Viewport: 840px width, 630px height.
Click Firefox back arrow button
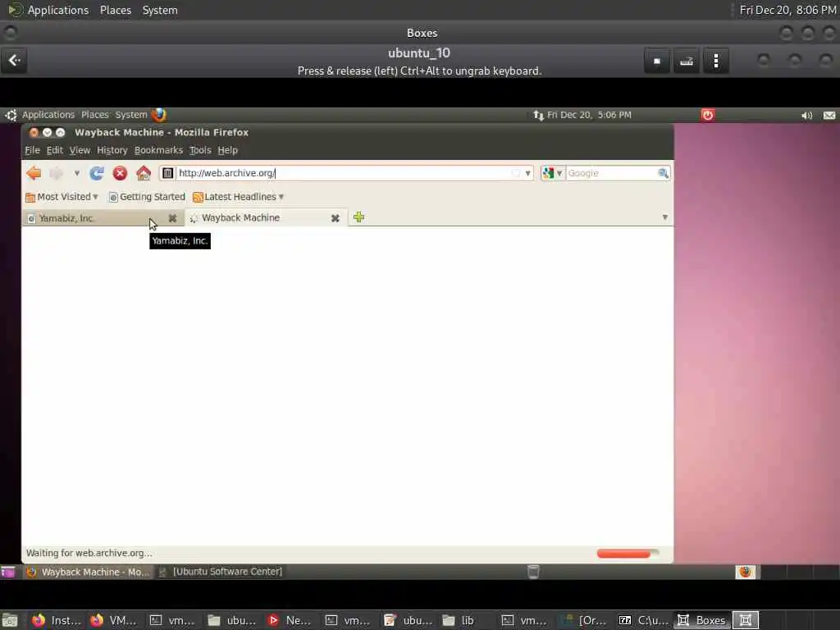pos(34,173)
